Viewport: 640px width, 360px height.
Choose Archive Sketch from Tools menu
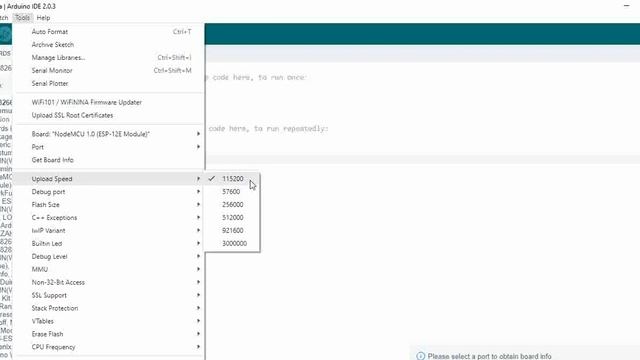pyautogui.click(x=108, y=44)
